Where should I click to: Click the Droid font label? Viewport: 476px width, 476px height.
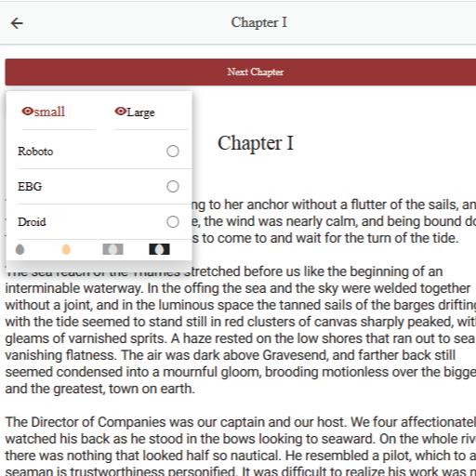pos(32,222)
